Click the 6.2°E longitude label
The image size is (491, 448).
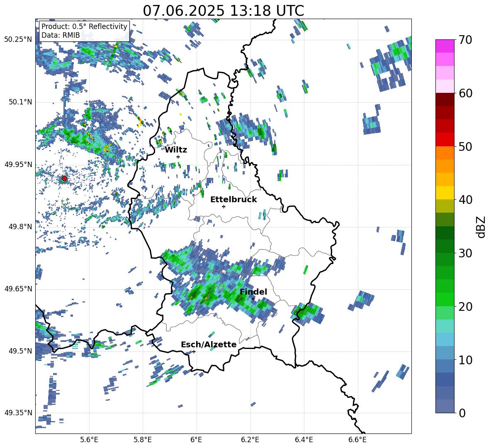[x=250, y=440]
